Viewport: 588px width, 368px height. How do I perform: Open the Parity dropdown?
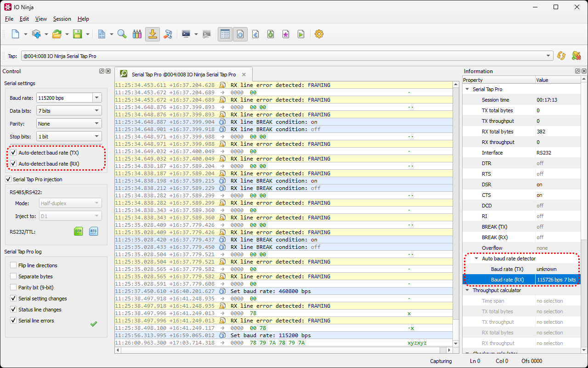point(96,124)
